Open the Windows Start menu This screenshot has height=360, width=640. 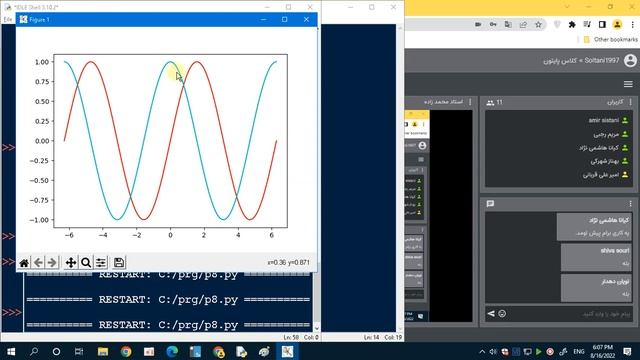[11, 351]
